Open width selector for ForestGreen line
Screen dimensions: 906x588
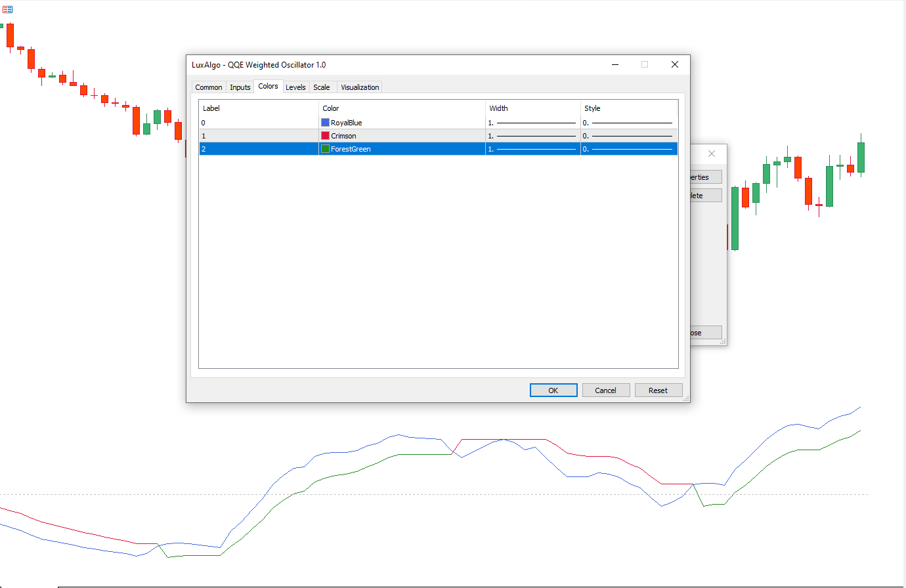532,149
